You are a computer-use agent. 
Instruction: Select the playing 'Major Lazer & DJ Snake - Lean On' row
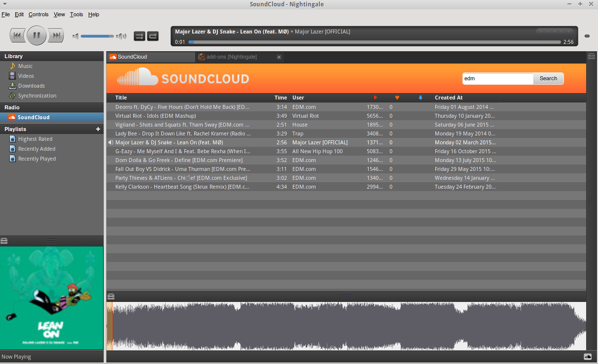[346, 142]
